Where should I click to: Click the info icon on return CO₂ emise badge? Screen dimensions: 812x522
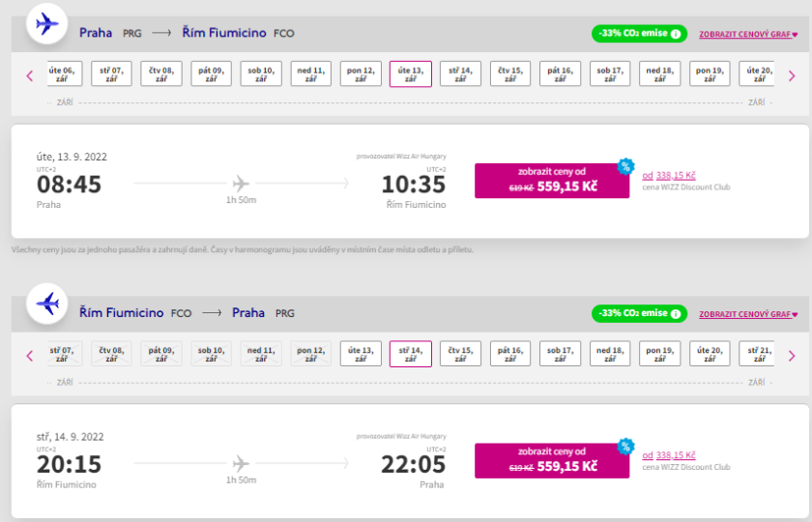676,313
